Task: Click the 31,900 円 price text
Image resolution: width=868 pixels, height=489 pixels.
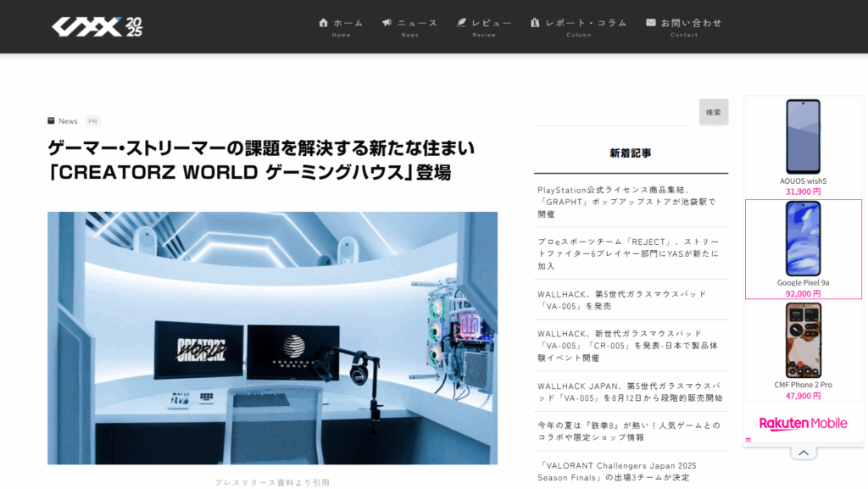Action: coord(804,192)
